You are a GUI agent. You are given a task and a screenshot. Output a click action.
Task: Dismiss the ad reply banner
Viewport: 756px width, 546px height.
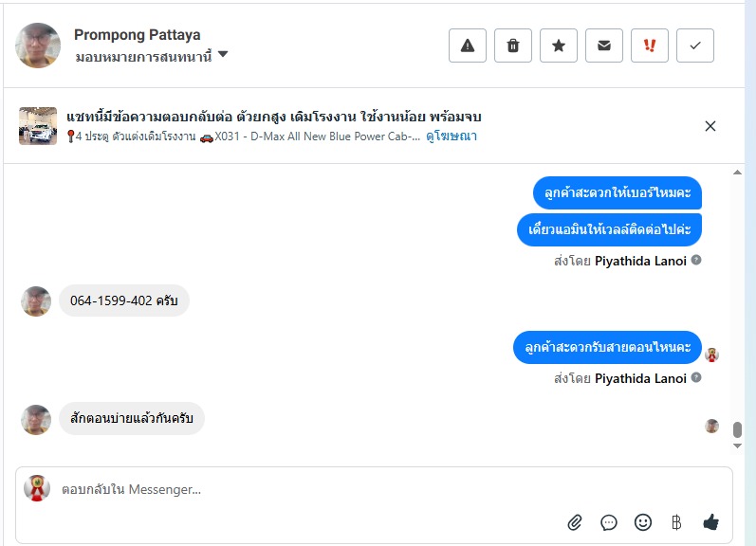click(710, 126)
